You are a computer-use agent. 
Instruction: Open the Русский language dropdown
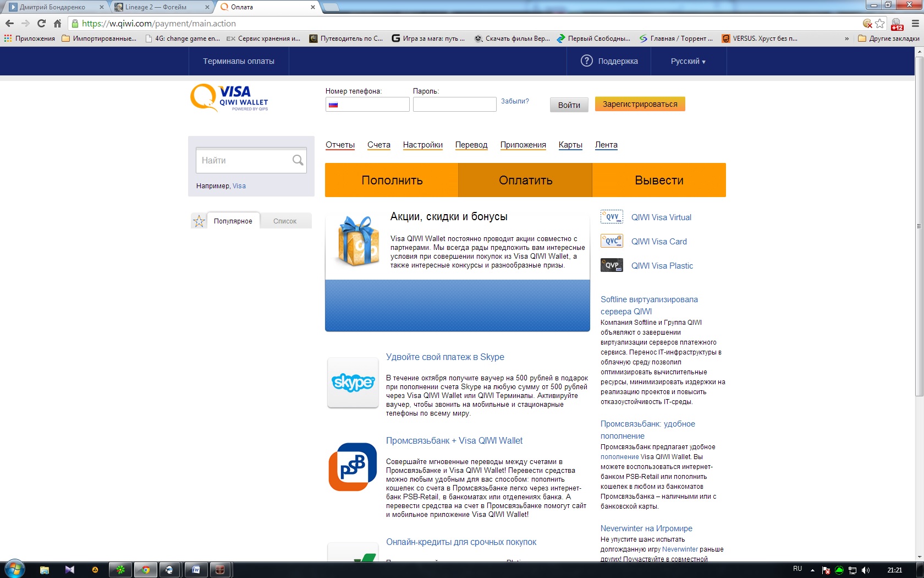(688, 61)
